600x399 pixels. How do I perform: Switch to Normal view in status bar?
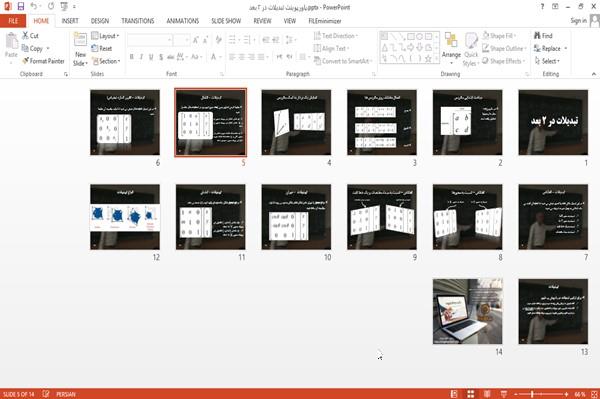(x=454, y=394)
